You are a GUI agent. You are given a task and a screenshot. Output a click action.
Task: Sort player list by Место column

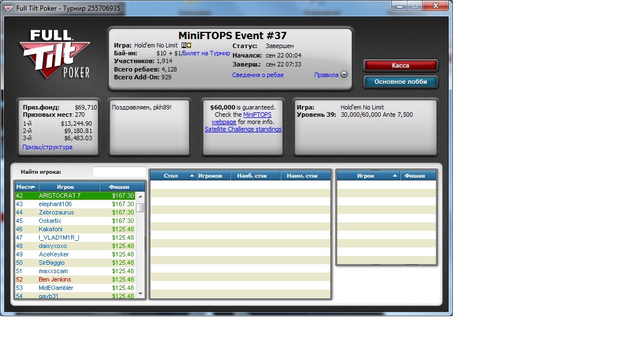26,187
